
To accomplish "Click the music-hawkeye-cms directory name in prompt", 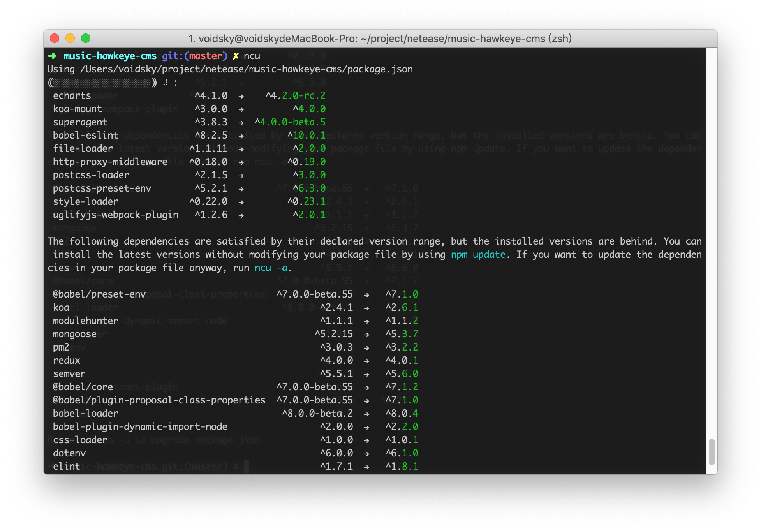I will pyautogui.click(x=110, y=56).
